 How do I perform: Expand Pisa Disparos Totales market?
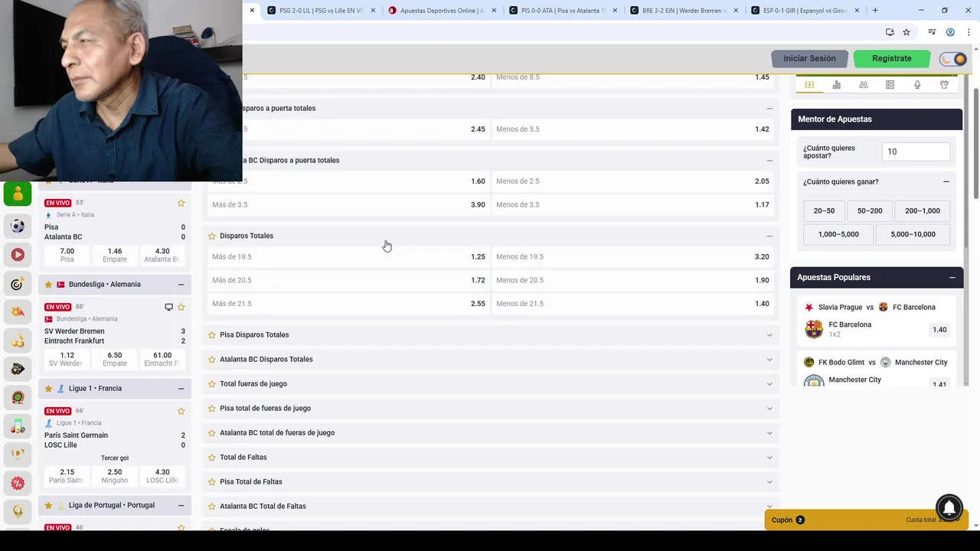(491, 334)
